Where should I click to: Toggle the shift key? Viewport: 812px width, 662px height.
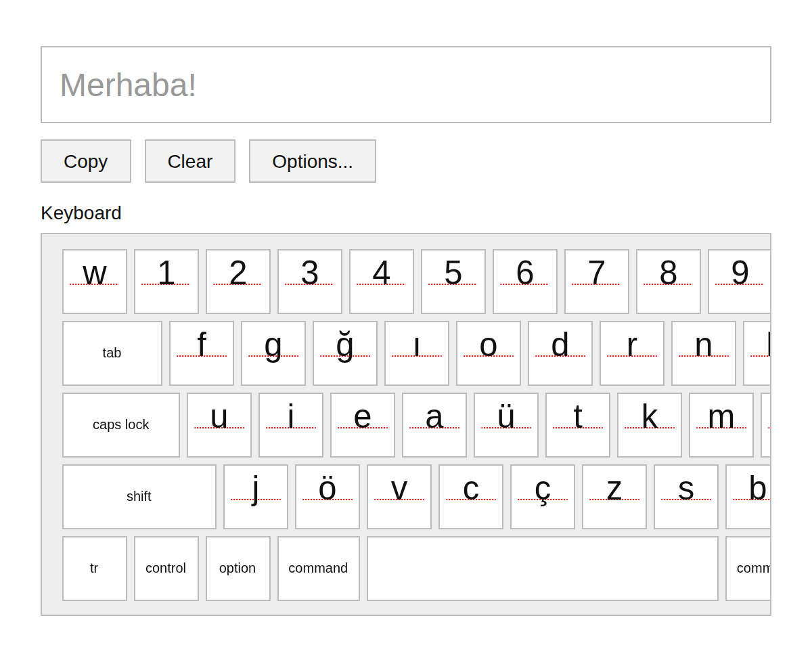[139, 497]
